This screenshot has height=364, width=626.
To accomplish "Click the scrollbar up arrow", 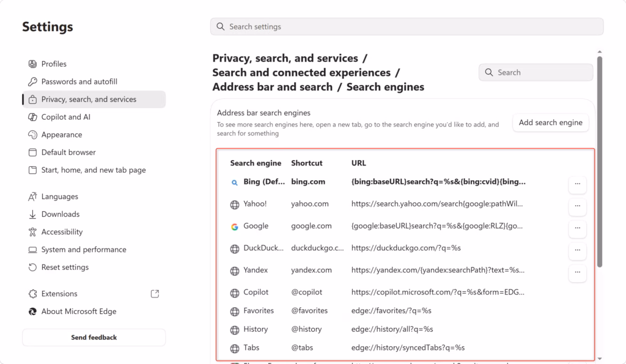I will click(x=600, y=52).
